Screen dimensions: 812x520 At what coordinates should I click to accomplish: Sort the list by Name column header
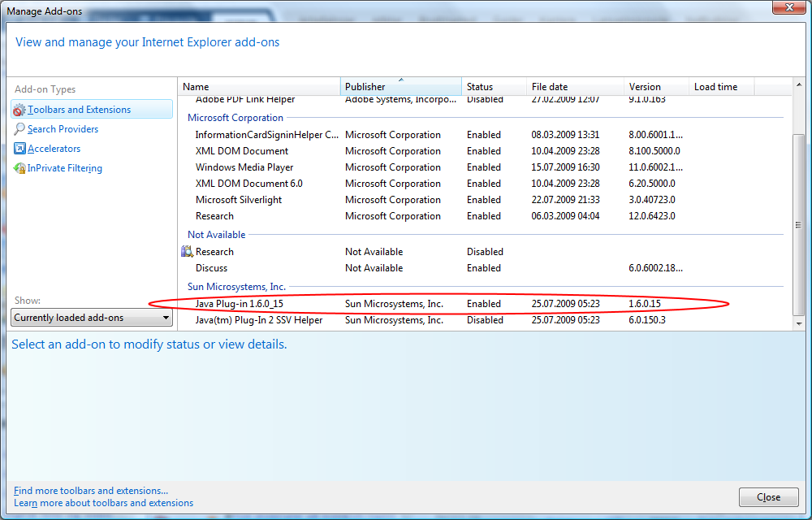[x=259, y=86]
